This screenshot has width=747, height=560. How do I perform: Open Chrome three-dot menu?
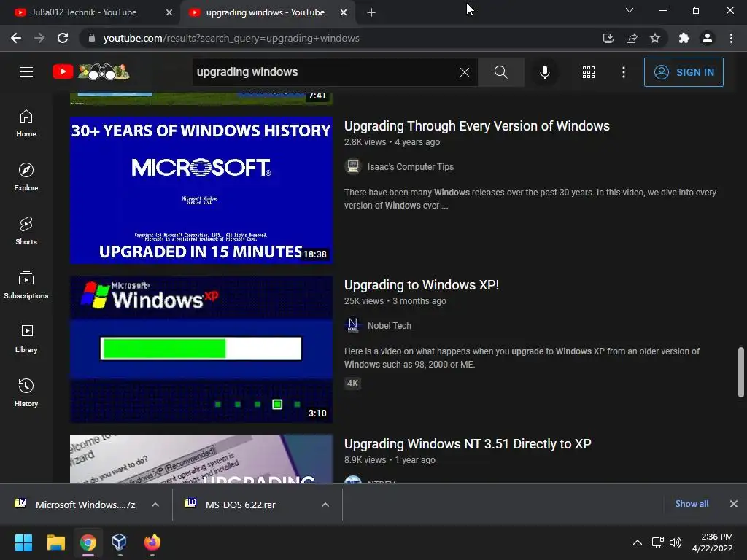[x=731, y=38]
